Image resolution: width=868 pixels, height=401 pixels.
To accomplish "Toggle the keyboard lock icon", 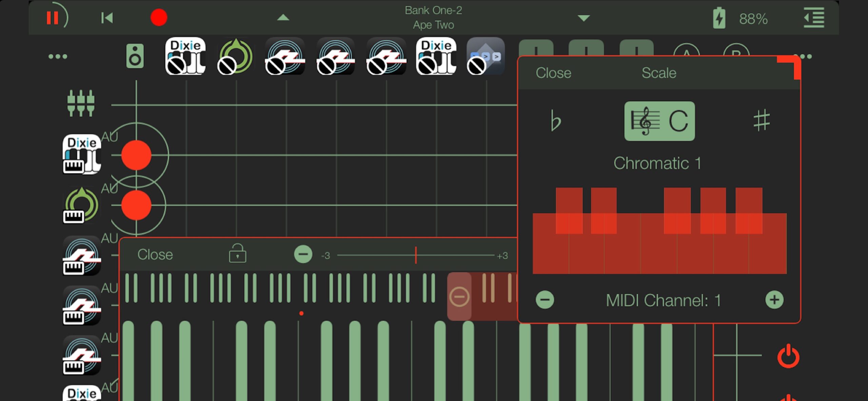I will pos(237,253).
